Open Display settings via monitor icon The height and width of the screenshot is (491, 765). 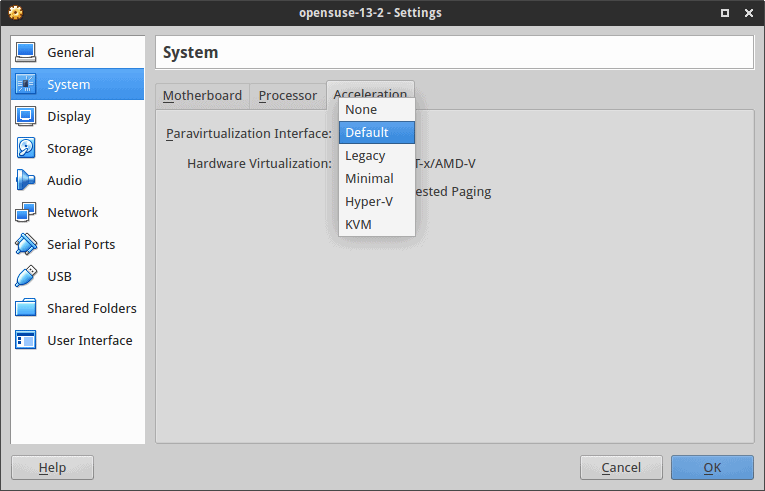click(26, 116)
